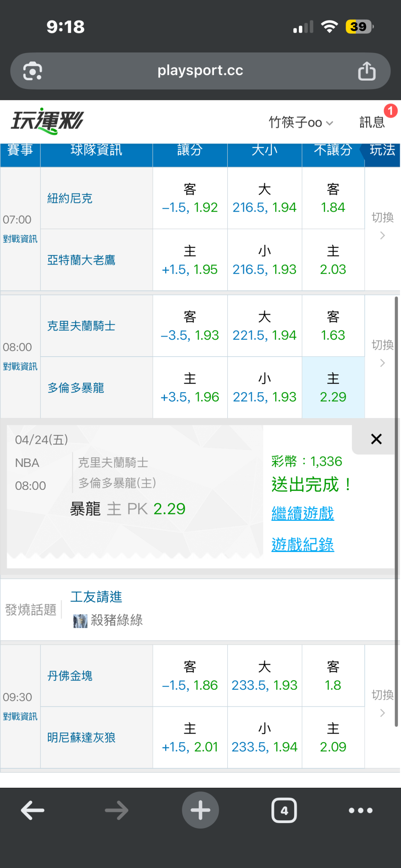Click the 遊戲紀錄 link
The width and height of the screenshot is (401, 868).
click(303, 545)
